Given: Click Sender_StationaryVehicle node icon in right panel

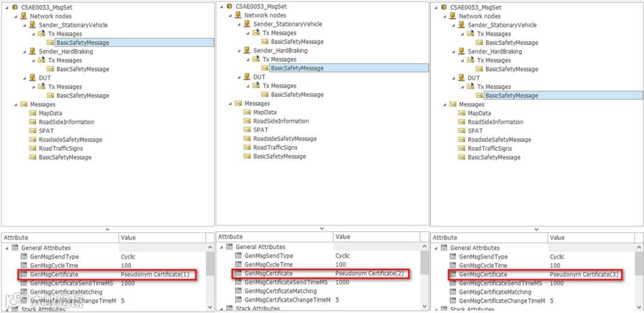Looking at the screenshot, I should [x=461, y=25].
